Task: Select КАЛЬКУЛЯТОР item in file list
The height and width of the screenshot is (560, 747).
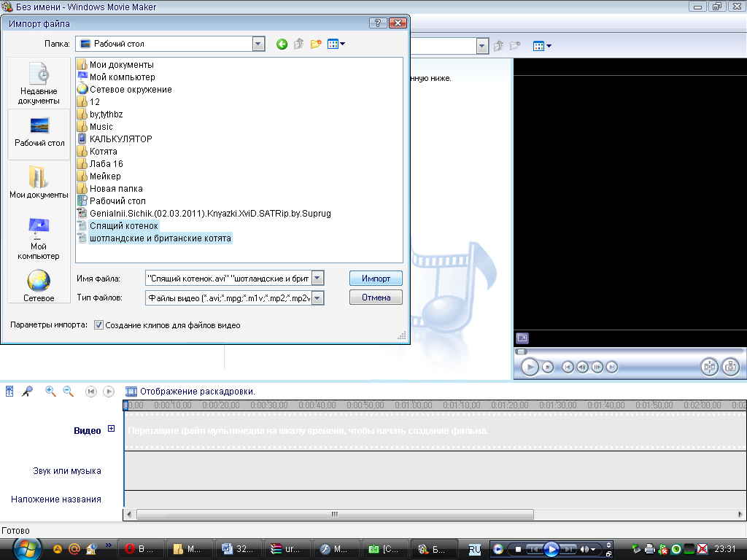Action: point(115,139)
